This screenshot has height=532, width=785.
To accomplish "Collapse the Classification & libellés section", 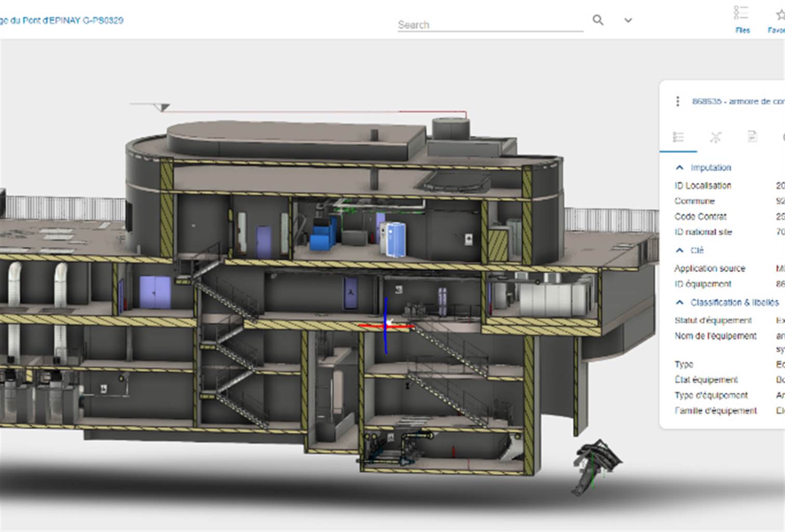I will click(679, 302).
